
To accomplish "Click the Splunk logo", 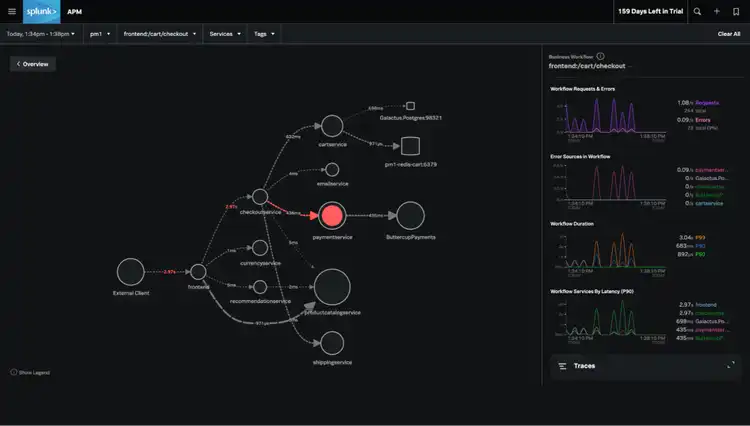I will (41, 11).
